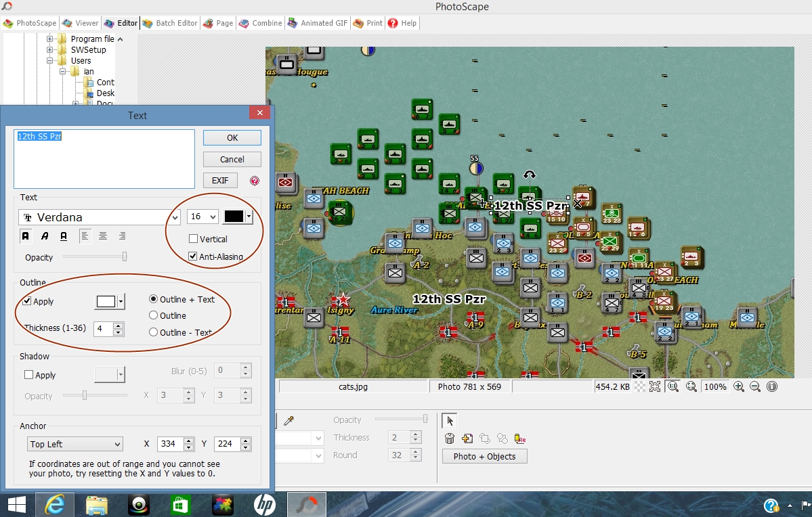Click Cancel in the Text dialog
Viewport: 812px width, 517px height.
coord(232,160)
